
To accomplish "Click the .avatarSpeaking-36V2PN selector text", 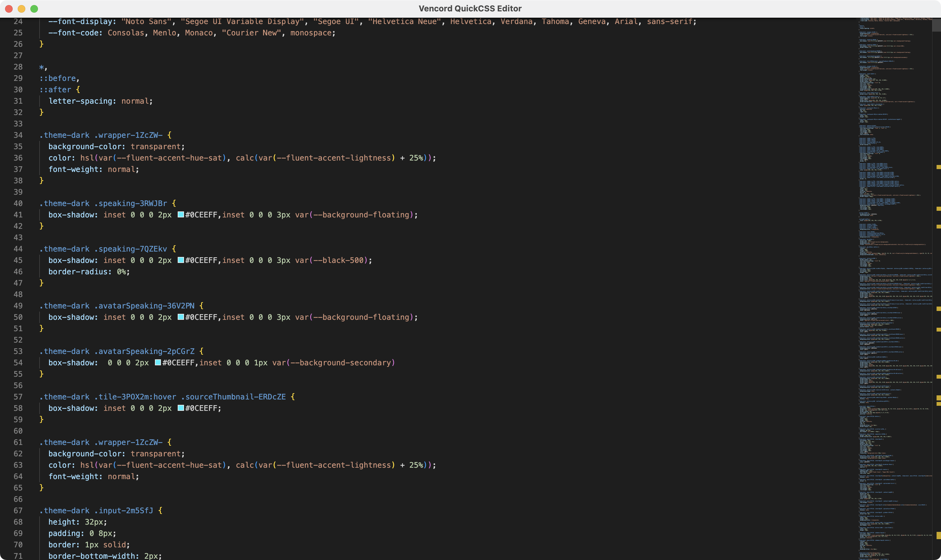I will coord(144,306).
